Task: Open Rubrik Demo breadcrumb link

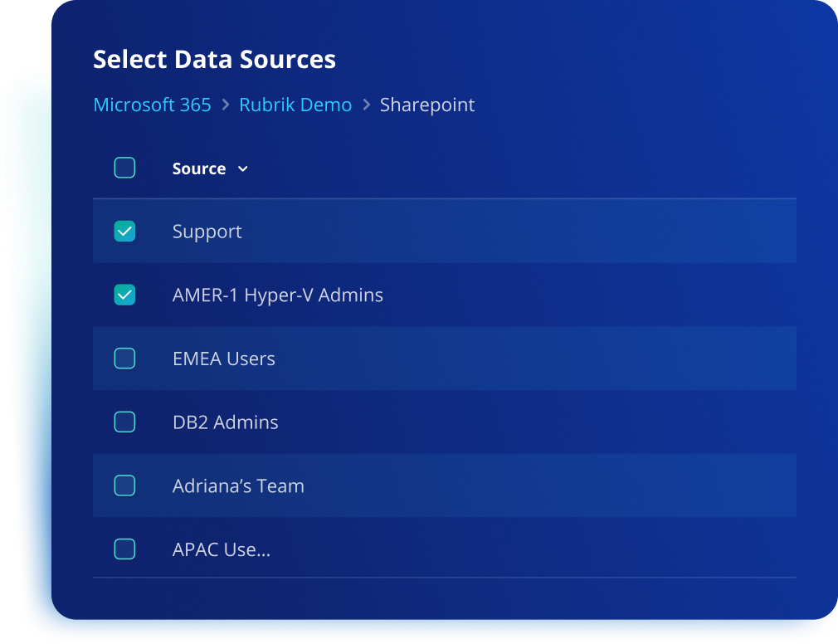Action: coord(295,105)
